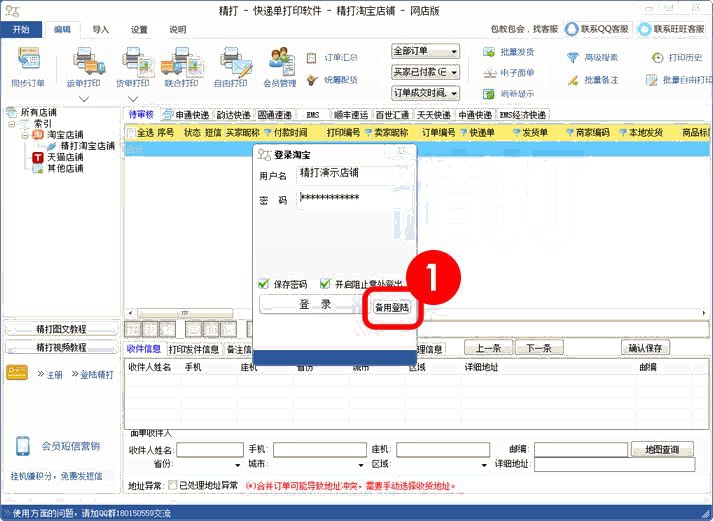Collapse the 淘宝店铺 tree expander
This screenshot has height=521, width=713.
coord(25,135)
